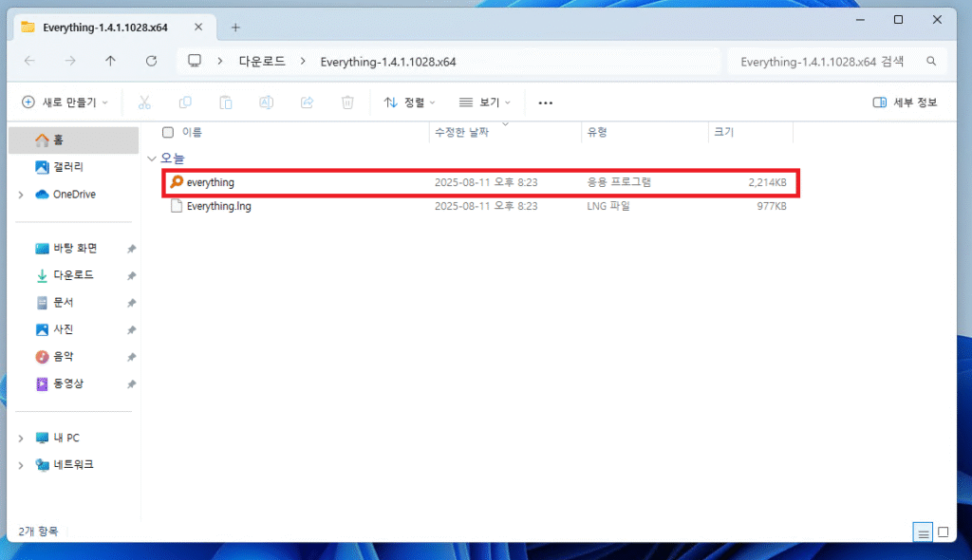Open 홈 in the navigation pane
This screenshot has height=560, width=972.
click(x=74, y=140)
